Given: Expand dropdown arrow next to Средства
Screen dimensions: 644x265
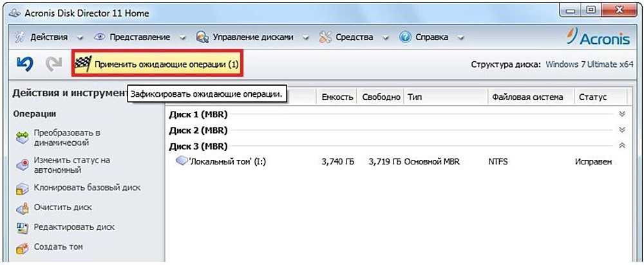Looking at the screenshot, I should tap(386, 38).
